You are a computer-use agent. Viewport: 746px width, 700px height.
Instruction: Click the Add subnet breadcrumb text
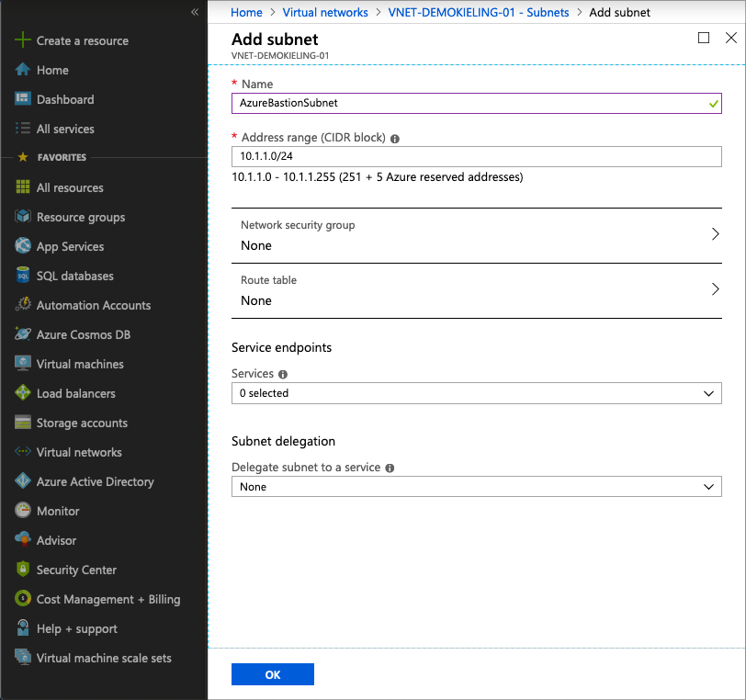[619, 12]
